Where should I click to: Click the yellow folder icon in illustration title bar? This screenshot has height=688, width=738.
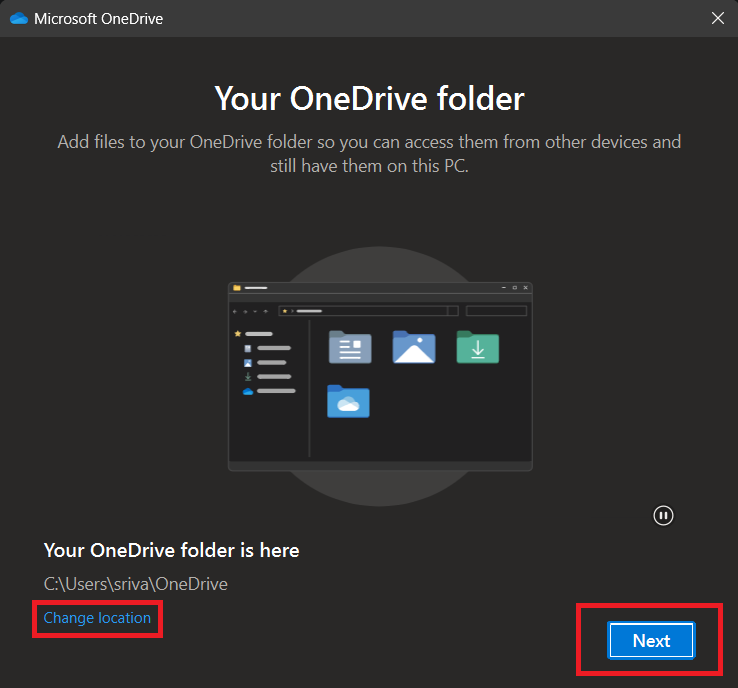pyautogui.click(x=237, y=288)
